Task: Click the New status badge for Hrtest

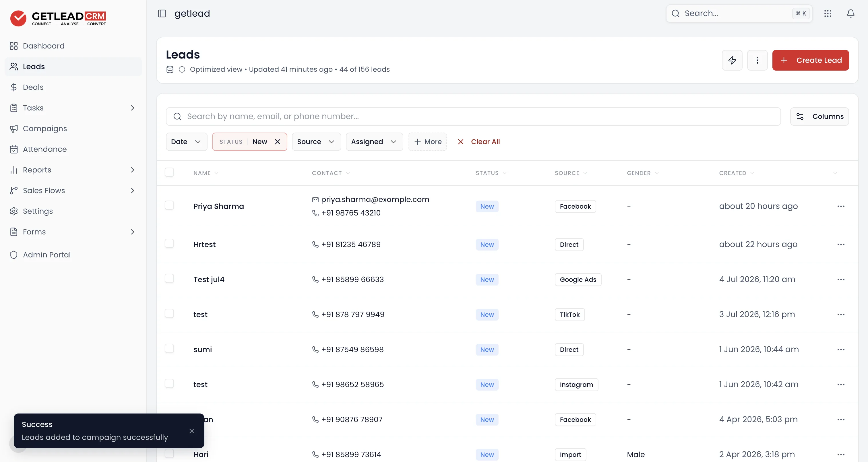Action: (487, 245)
